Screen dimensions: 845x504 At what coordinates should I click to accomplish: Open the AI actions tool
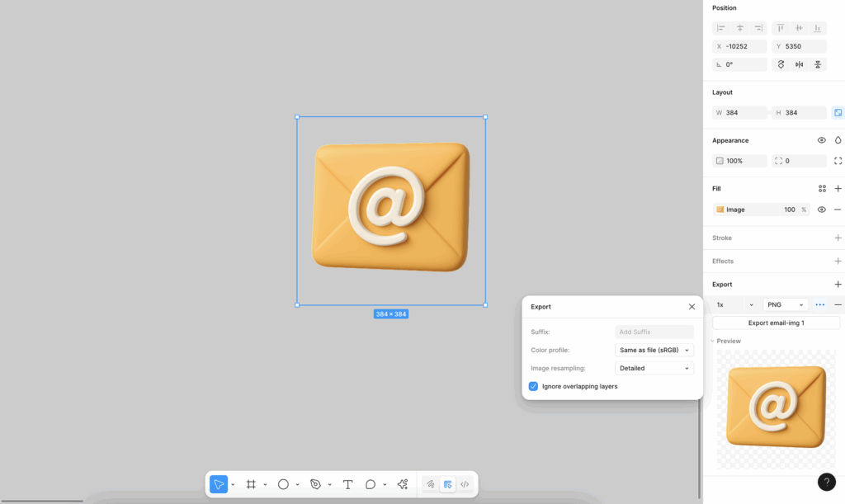click(403, 484)
